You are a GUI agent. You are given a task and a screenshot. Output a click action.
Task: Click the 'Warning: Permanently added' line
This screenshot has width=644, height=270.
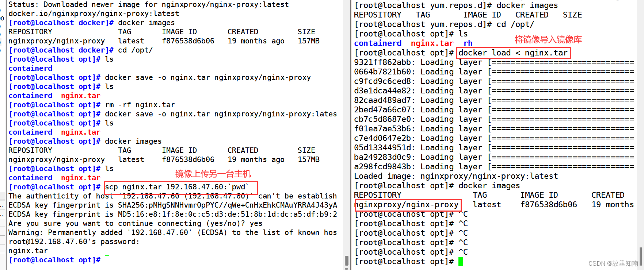tap(173, 232)
